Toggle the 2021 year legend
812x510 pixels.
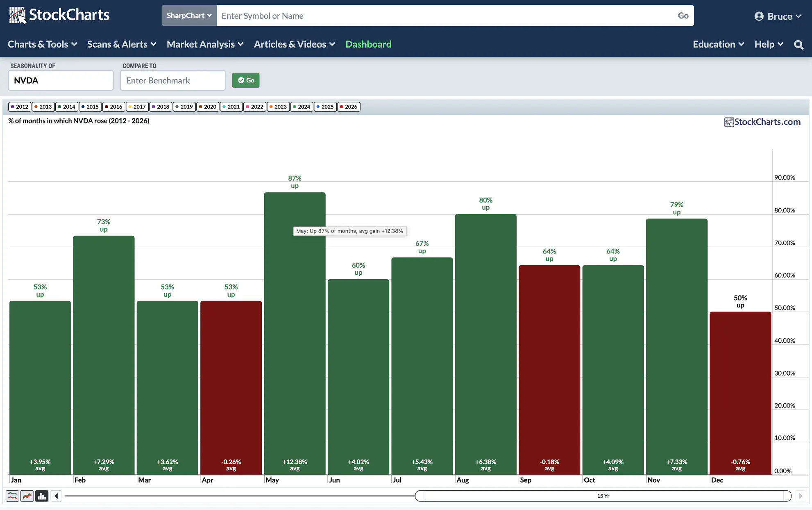click(x=231, y=107)
